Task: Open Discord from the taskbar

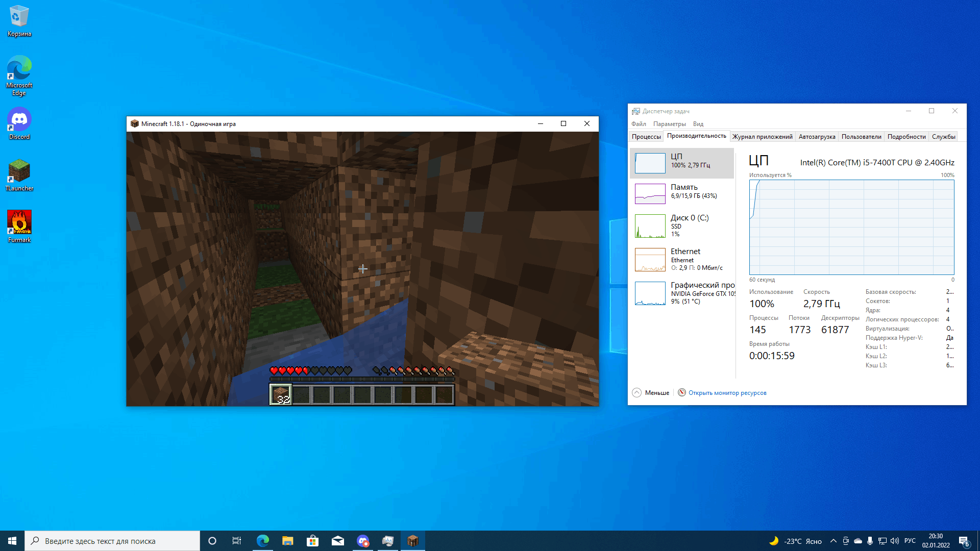Action: point(362,541)
